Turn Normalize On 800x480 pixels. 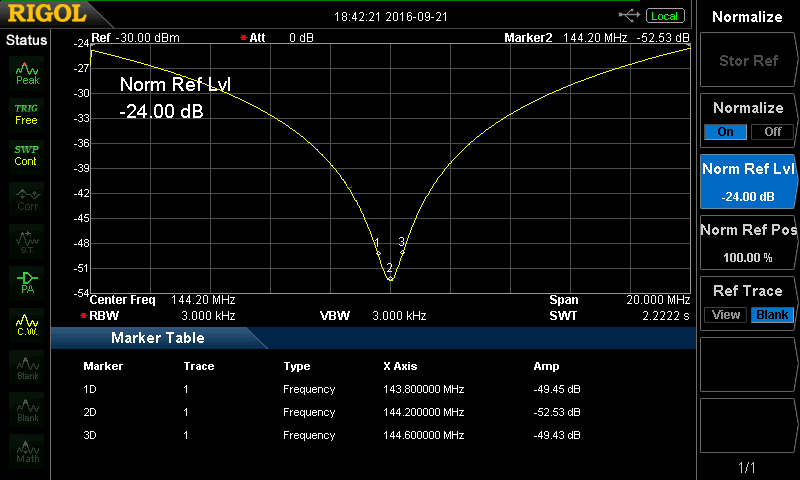[x=725, y=132]
